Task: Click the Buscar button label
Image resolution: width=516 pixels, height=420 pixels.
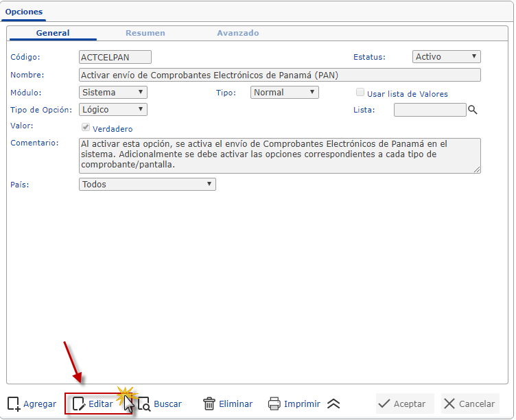Action: click(x=167, y=404)
